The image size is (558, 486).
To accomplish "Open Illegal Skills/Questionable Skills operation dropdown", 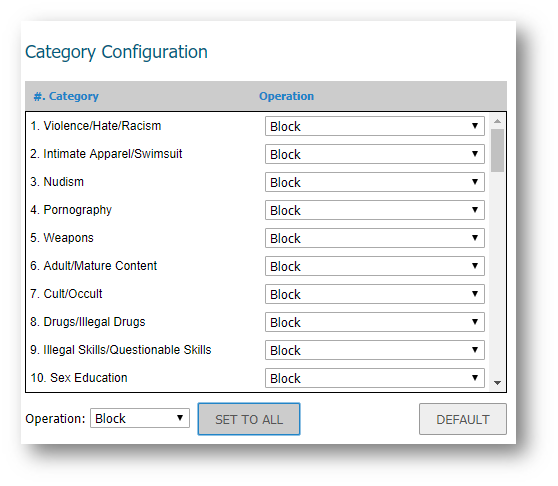I will coord(374,350).
